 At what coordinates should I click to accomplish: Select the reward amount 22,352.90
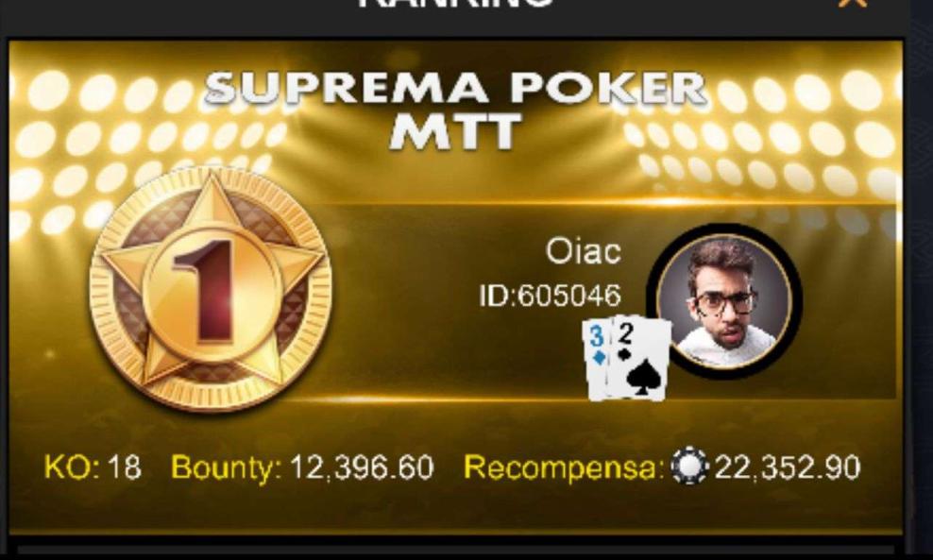pos(788,467)
